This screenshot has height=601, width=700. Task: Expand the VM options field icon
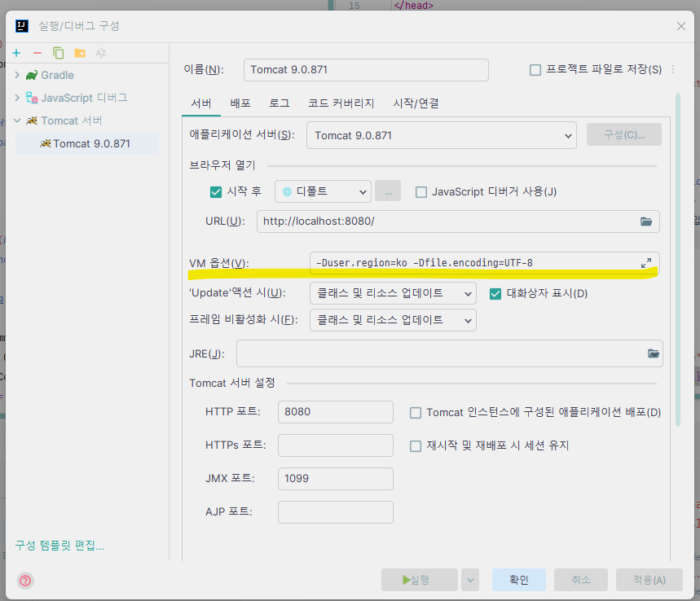pyautogui.click(x=646, y=263)
